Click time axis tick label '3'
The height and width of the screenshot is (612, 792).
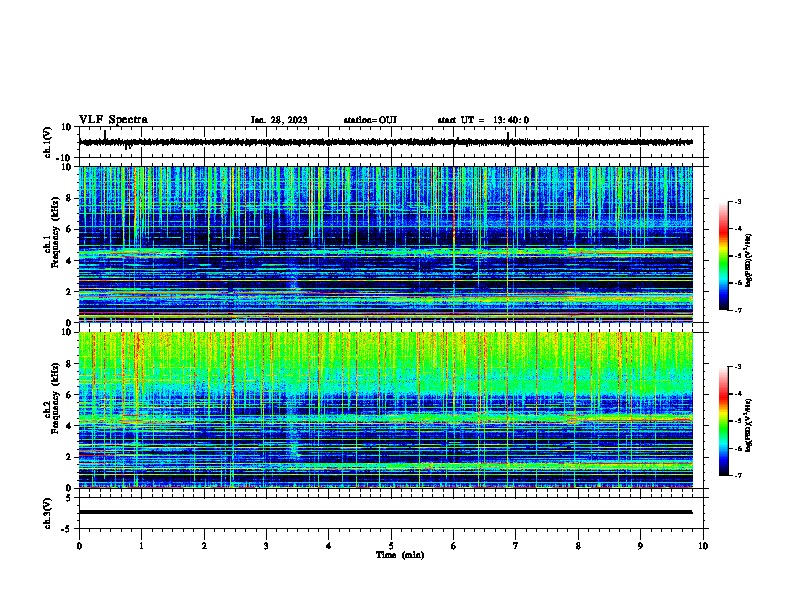(x=267, y=545)
